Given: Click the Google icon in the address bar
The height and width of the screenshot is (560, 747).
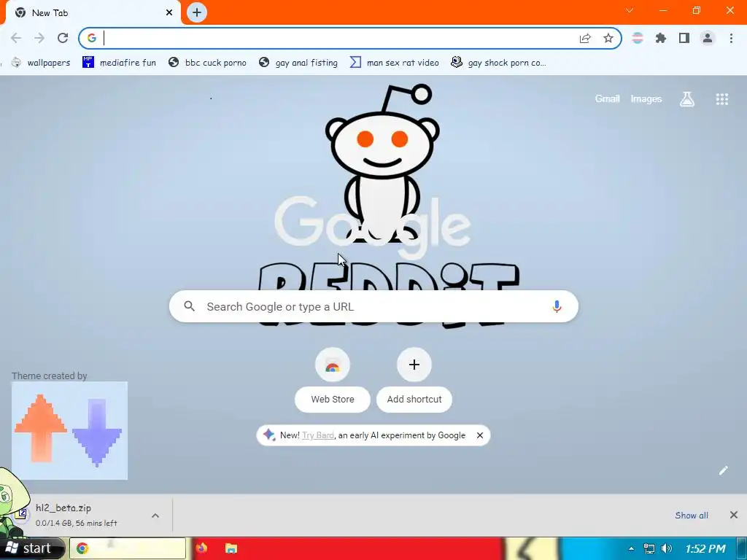Looking at the screenshot, I should point(91,38).
